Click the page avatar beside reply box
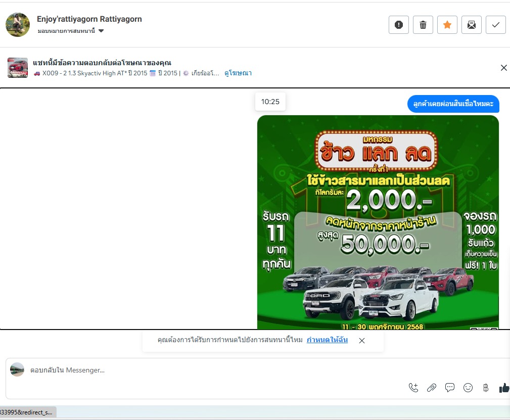The width and height of the screenshot is (510, 420). click(x=17, y=369)
